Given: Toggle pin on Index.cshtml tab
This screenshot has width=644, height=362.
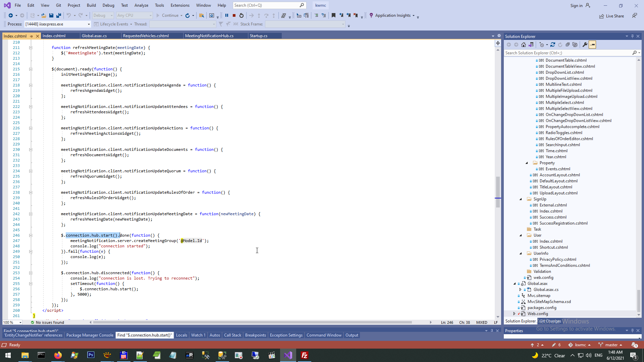Looking at the screenshot, I should coord(32,36).
